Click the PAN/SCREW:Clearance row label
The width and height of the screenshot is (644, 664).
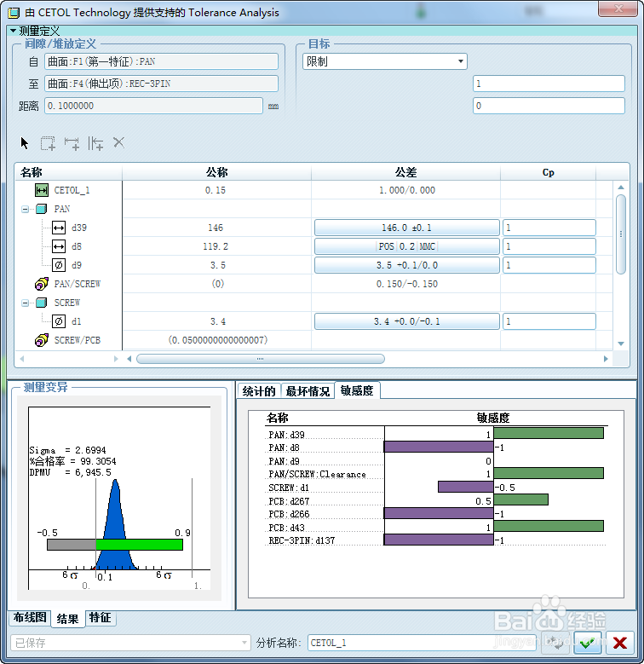click(x=317, y=474)
